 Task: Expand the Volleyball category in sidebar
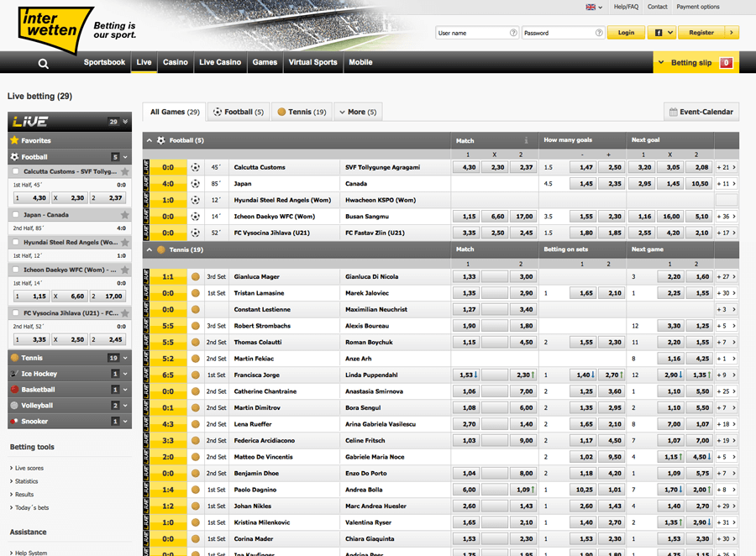point(125,406)
